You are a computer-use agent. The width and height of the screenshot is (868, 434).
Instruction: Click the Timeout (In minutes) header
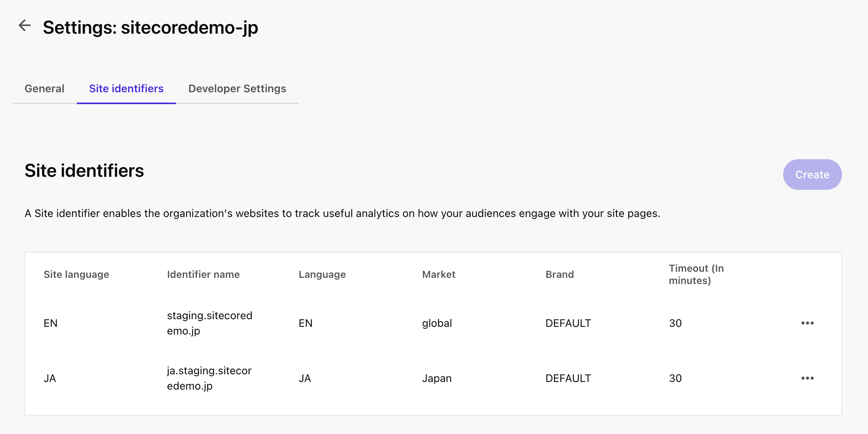696,274
